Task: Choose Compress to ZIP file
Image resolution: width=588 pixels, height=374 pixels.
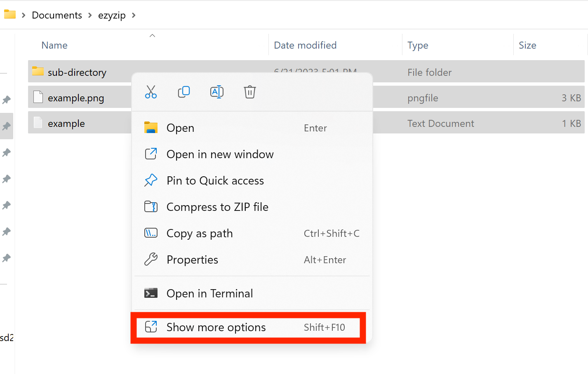Action: click(x=217, y=207)
